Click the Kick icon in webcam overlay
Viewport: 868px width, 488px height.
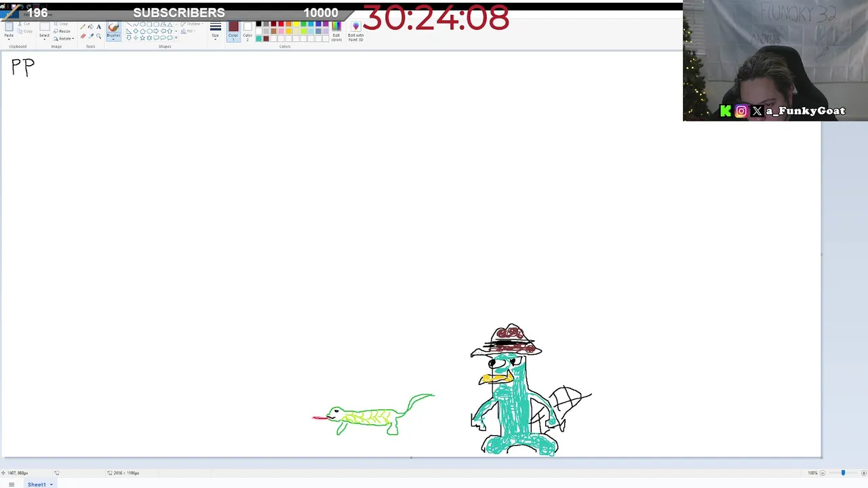[x=726, y=111]
